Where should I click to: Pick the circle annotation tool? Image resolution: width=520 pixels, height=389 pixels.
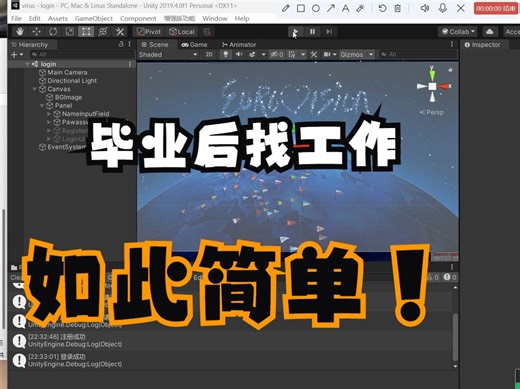pyautogui.click(x=316, y=8)
